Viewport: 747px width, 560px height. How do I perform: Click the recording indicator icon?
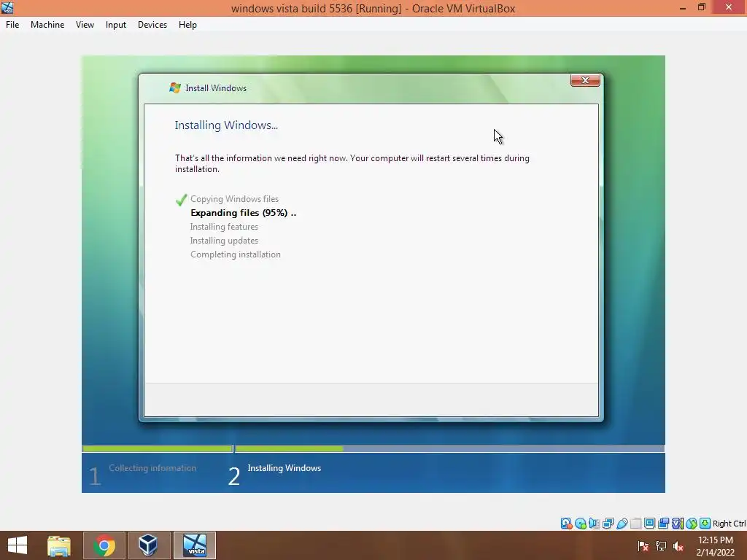click(663, 524)
